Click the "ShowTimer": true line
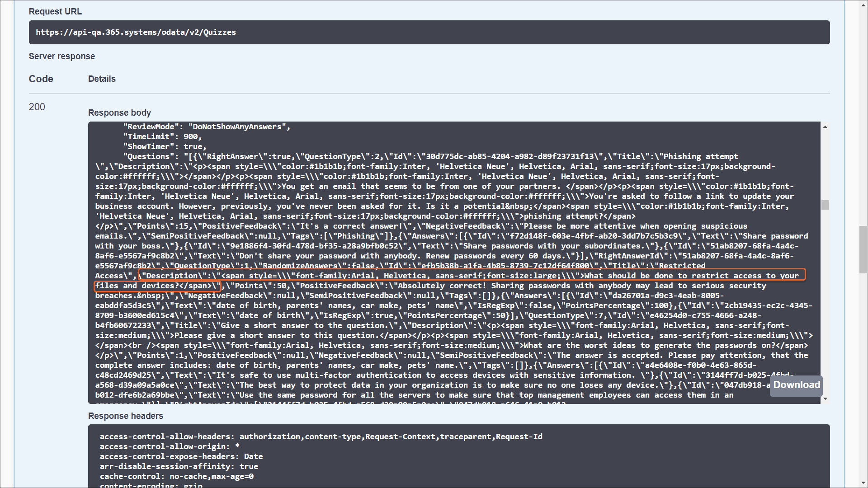This screenshot has height=488, width=868. pyautogui.click(x=165, y=146)
